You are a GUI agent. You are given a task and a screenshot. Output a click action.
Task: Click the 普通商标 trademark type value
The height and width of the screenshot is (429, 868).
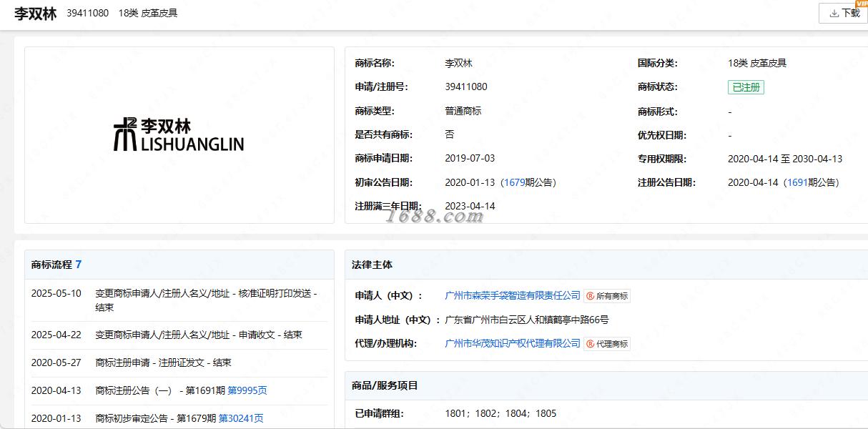click(x=463, y=111)
